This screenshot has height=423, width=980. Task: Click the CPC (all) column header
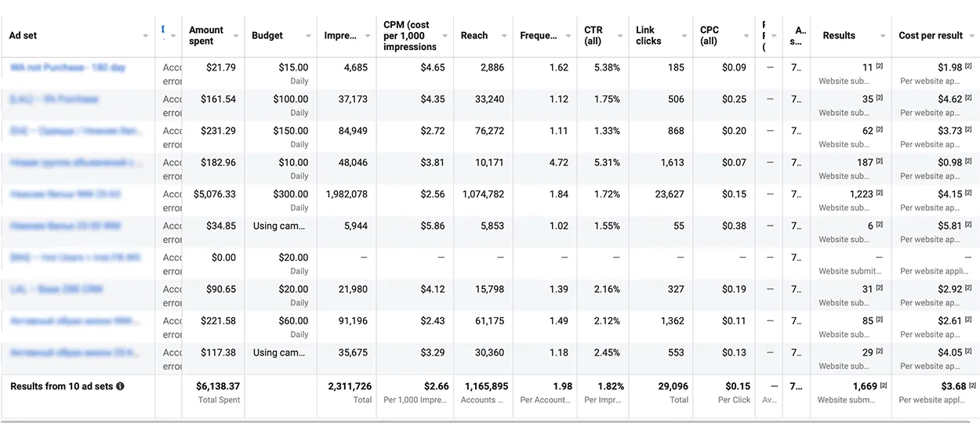tap(709, 36)
